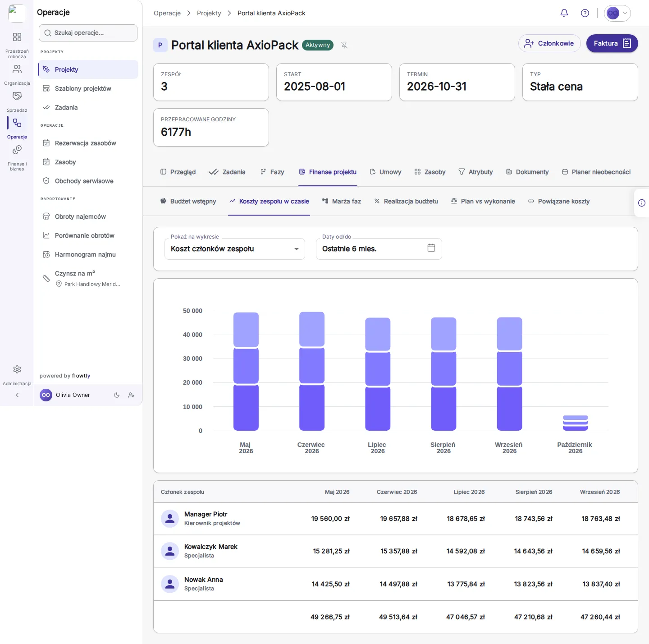The height and width of the screenshot is (644, 649).
Task: Select the Powiązane koszty subtab
Action: [x=559, y=201]
